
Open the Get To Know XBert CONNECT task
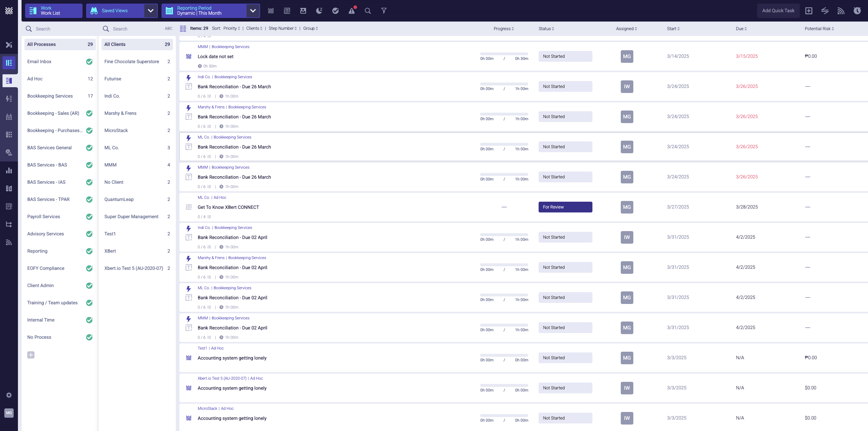228,207
